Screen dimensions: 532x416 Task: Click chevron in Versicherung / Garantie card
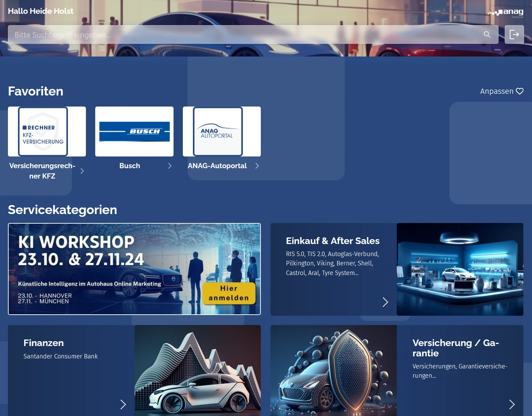(512, 404)
